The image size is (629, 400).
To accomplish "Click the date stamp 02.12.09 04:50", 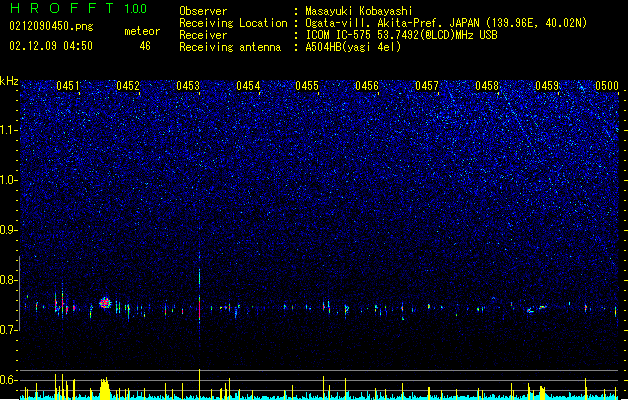I will click(x=51, y=46).
